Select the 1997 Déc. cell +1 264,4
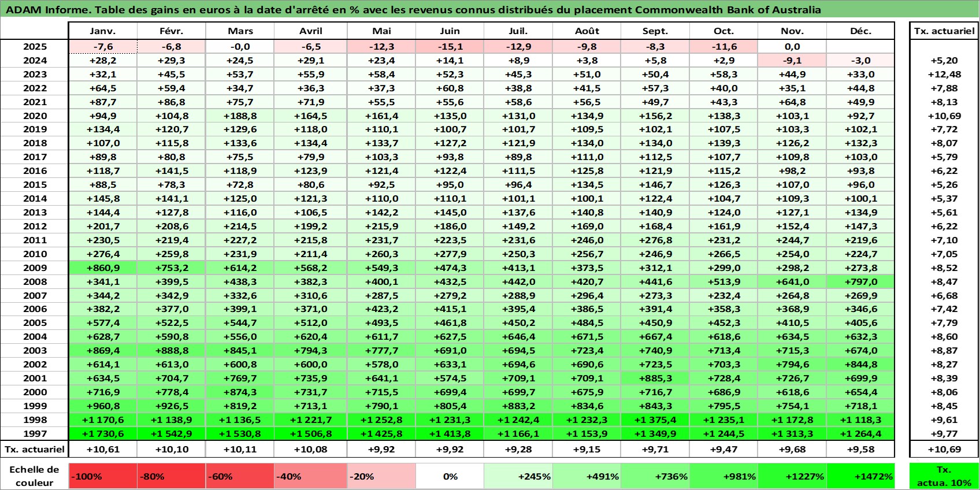 [860, 433]
